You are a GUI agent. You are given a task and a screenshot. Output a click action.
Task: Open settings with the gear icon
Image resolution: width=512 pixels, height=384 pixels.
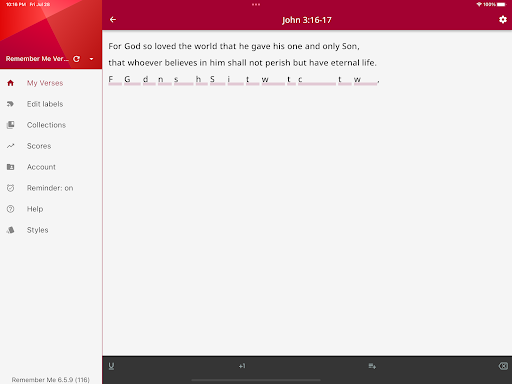503,20
